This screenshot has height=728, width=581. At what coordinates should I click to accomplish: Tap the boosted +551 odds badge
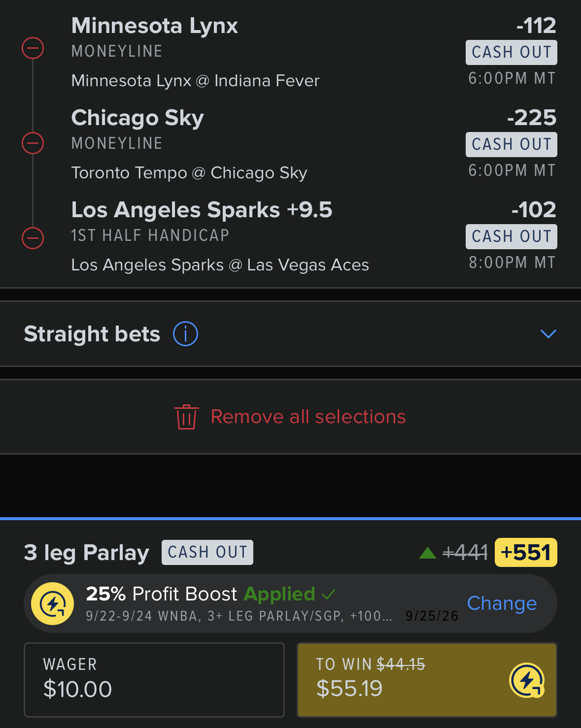[526, 553]
